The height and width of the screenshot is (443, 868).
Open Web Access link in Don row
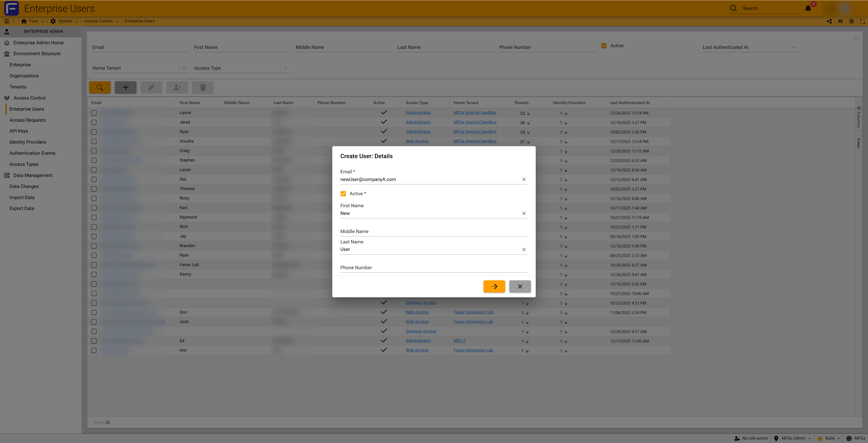click(417, 312)
